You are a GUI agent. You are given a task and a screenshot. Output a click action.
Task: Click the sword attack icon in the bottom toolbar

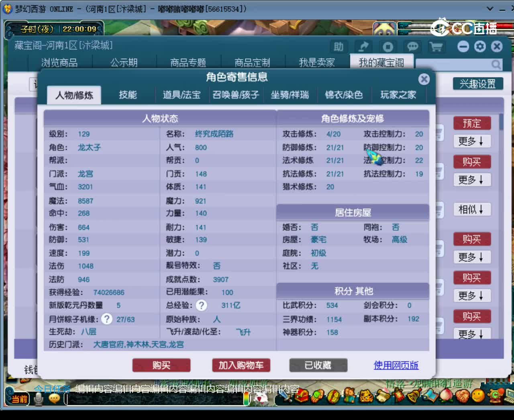coord(285,396)
